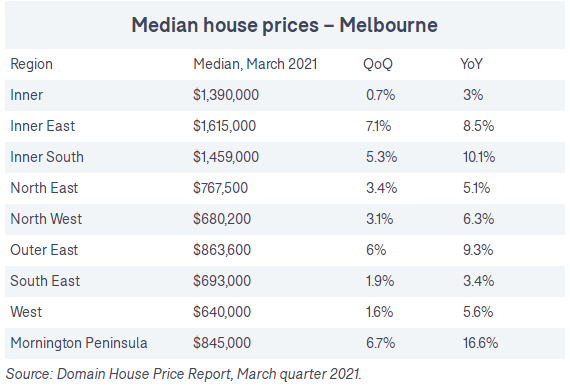This screenshot has width=570, height=387.
Task: Click the Median, March 2021 column header
Action: tap(255, 64)
